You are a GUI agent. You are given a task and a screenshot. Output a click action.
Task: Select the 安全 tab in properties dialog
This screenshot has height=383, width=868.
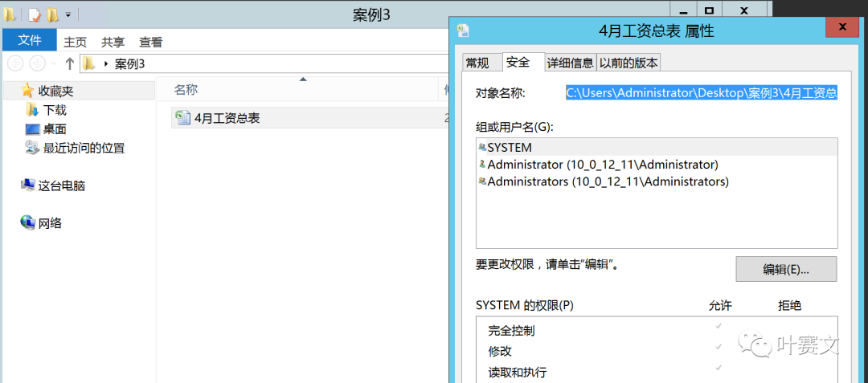point(518,62)
